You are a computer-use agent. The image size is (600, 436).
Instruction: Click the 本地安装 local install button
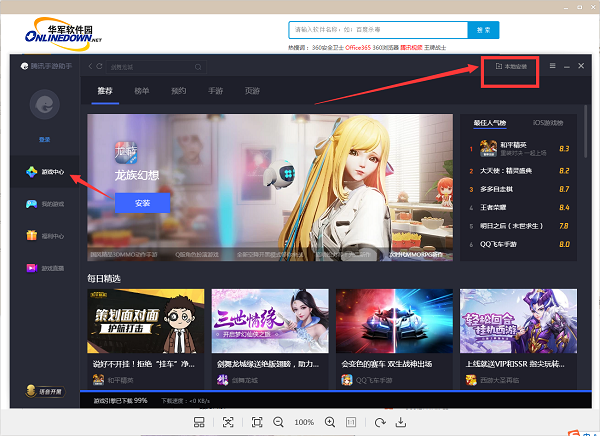coord(511,66)
